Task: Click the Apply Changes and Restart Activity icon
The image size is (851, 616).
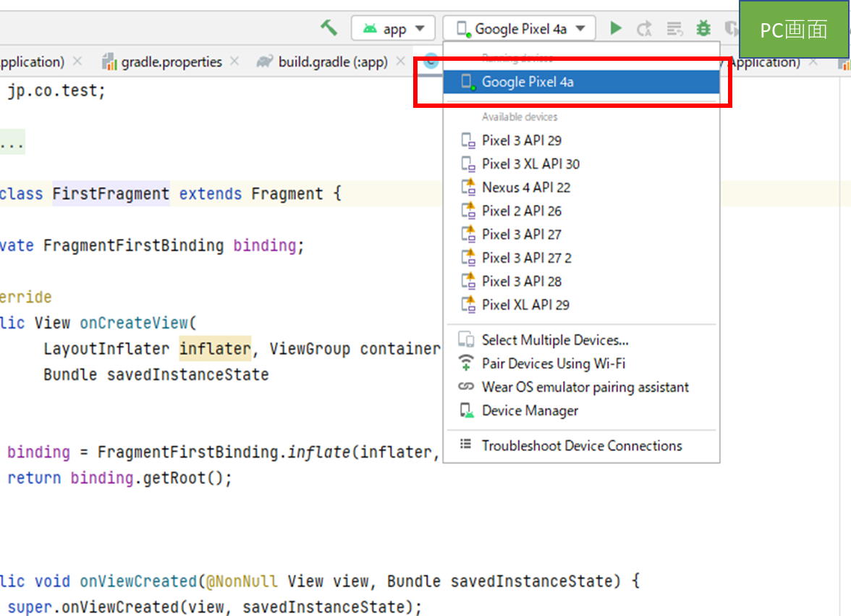Action: [x=644, y=28]
